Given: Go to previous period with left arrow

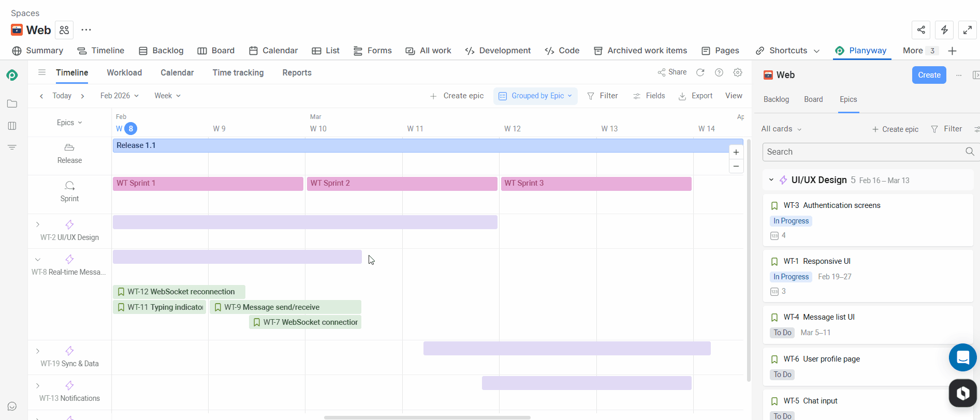Looking at the screenshot, I should click(41, 96).
